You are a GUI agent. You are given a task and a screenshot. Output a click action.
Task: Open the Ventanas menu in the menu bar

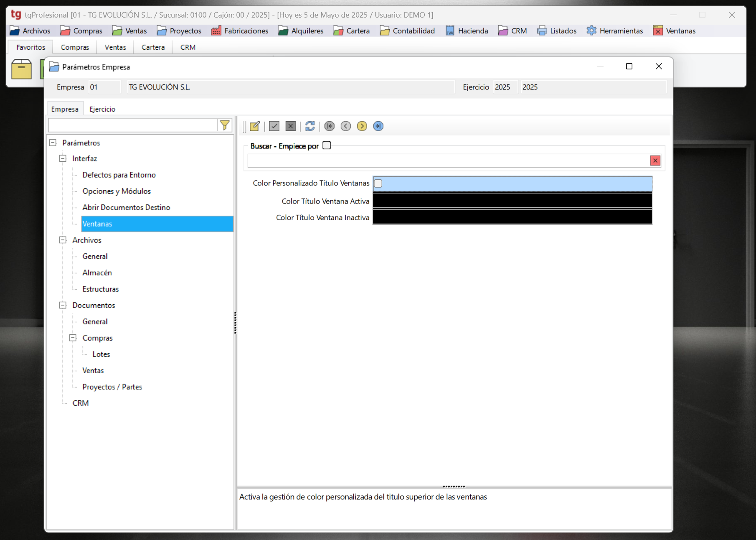point(675,31)
